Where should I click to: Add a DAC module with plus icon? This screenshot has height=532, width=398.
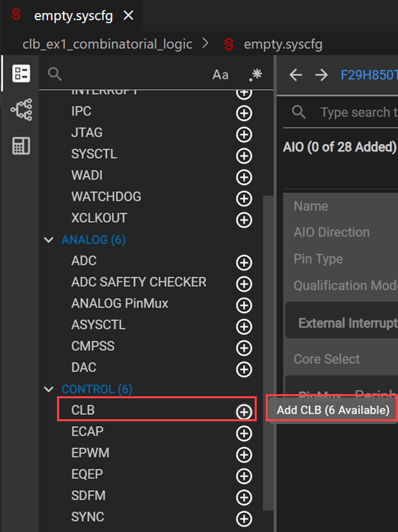(x=244, y=370)
